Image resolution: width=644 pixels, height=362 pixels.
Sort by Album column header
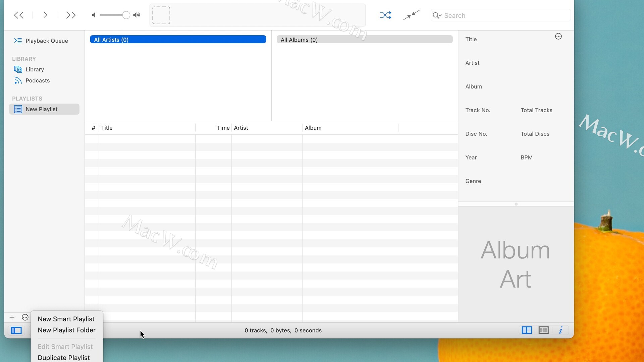tap(350, 128)
